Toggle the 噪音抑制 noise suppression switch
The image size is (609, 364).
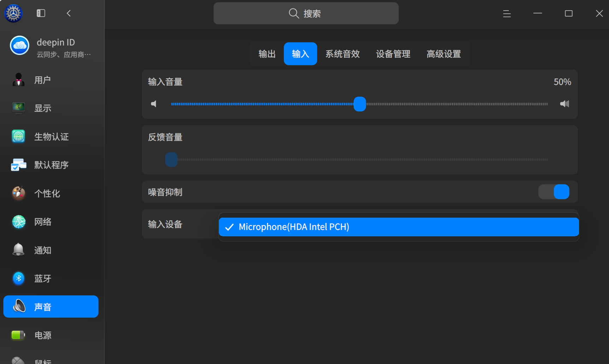pos(554,192)
